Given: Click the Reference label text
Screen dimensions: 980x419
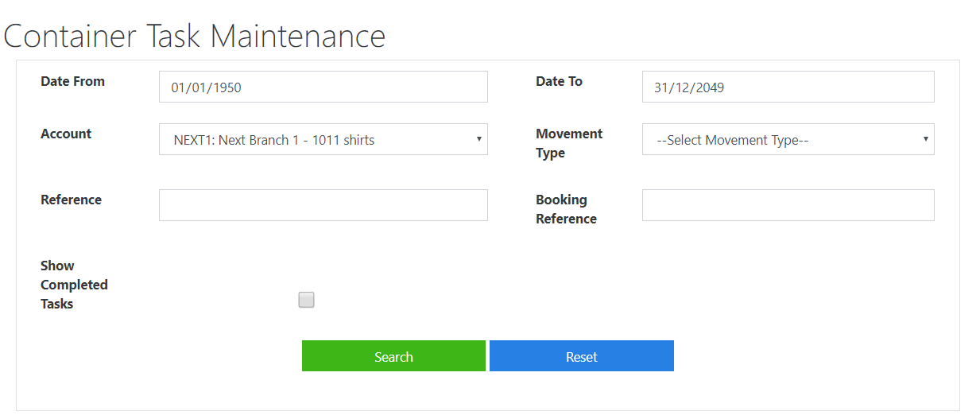Looking at the screenshot, I should pyautogui.click(x=71, y=200).
